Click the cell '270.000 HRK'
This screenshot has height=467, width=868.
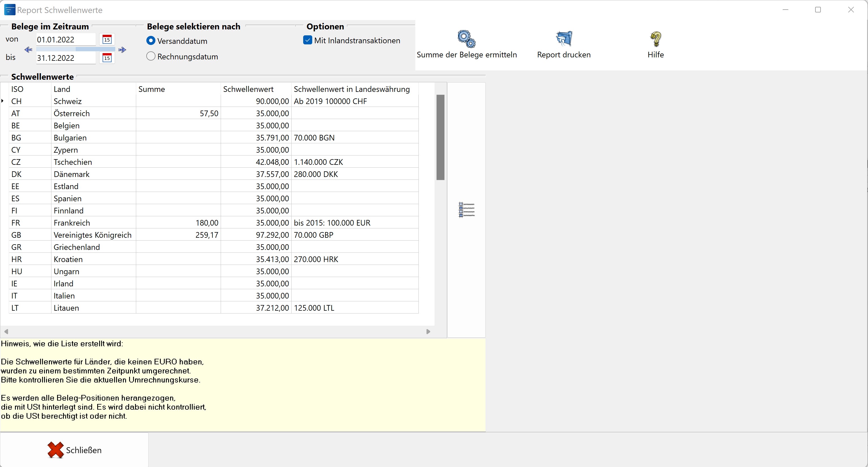pyautogui.click(x=355, y=259)
